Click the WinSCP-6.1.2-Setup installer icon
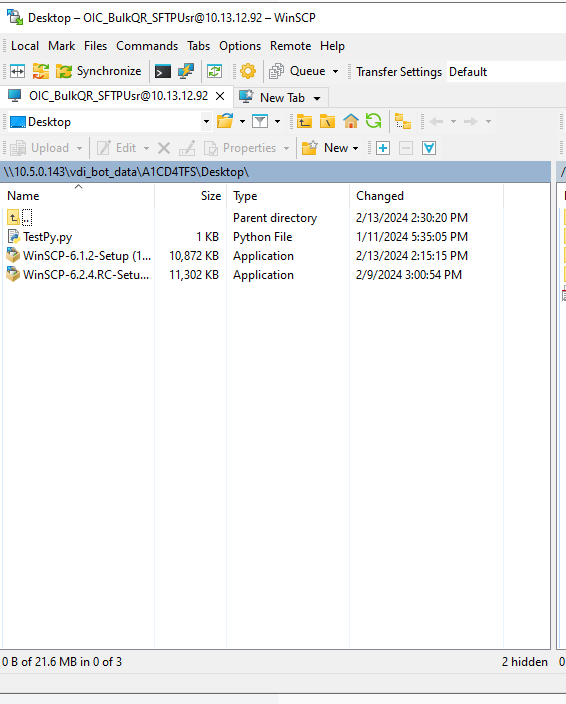Image resolution: width=566 pixels, height=704 pixels. click(x=13, y=255)
